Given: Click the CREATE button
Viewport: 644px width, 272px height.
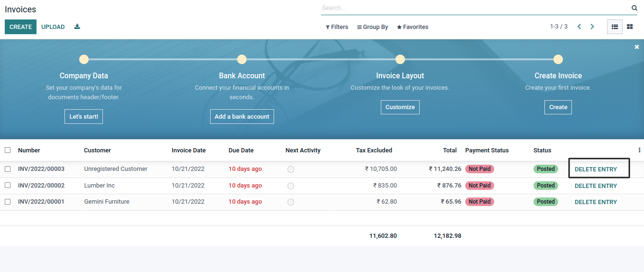Looking at the screenshot, I should click(20, 27).
